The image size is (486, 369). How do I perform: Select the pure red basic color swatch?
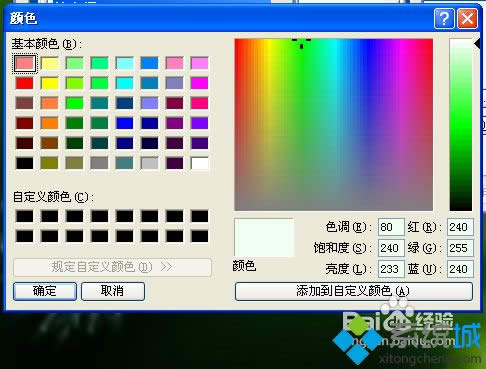25,83
